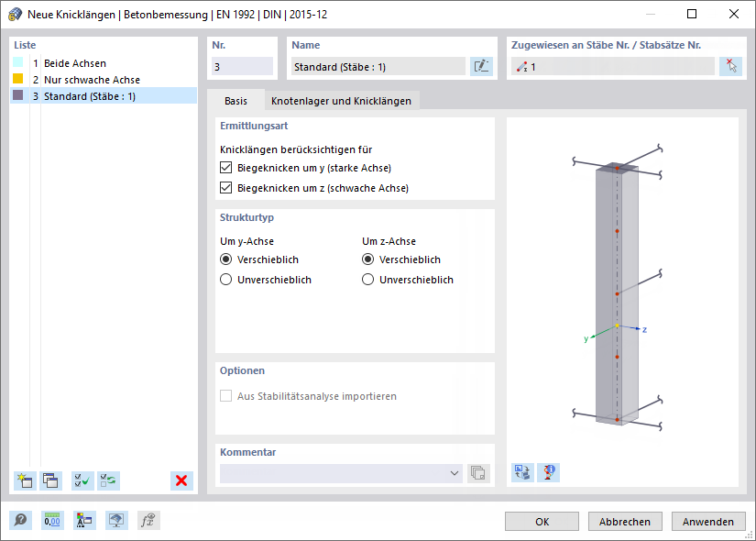
Task: Click the OK button
Action: [542, 521]
